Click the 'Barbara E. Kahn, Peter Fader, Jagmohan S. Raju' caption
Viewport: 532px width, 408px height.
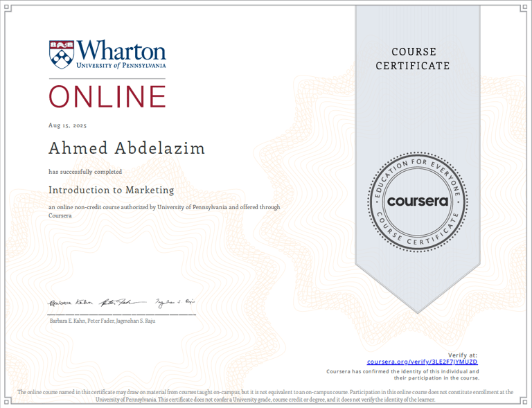pyautogui.click(x=103, y=321)
